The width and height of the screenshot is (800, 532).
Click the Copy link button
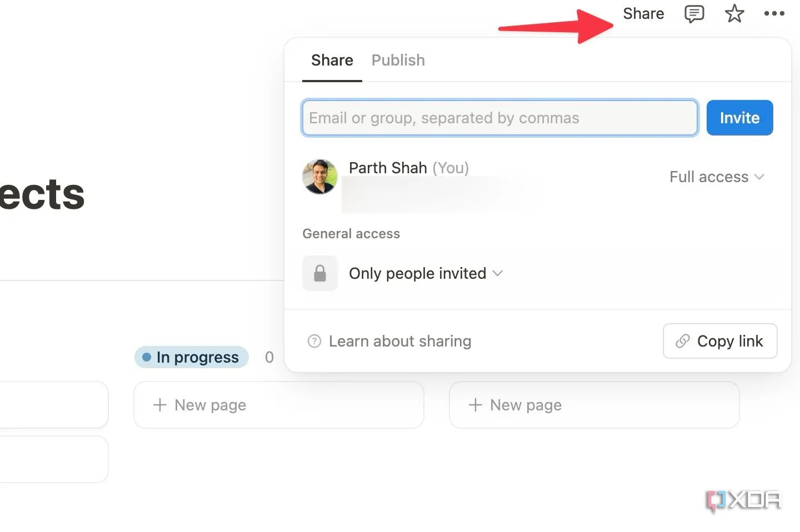tap(720, 341)
